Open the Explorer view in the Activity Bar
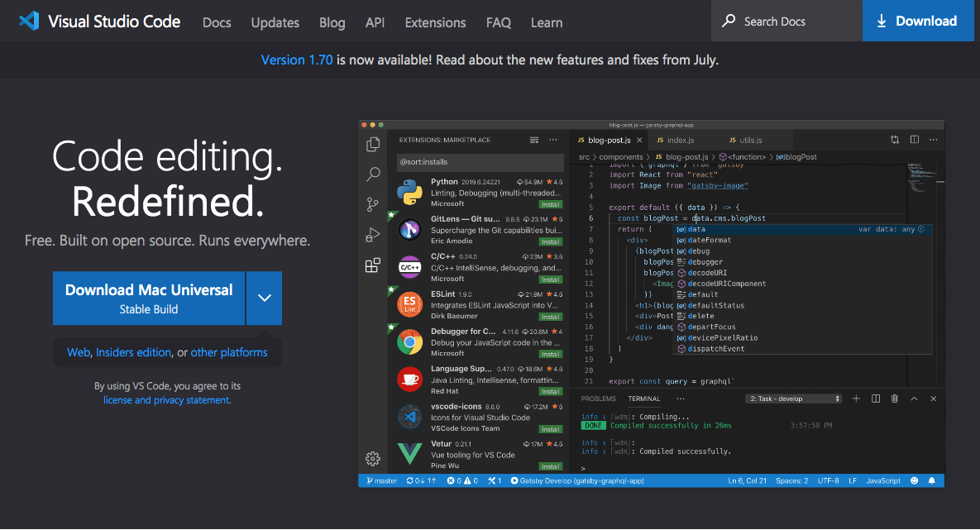980x530 pixels. pos(373,143)
